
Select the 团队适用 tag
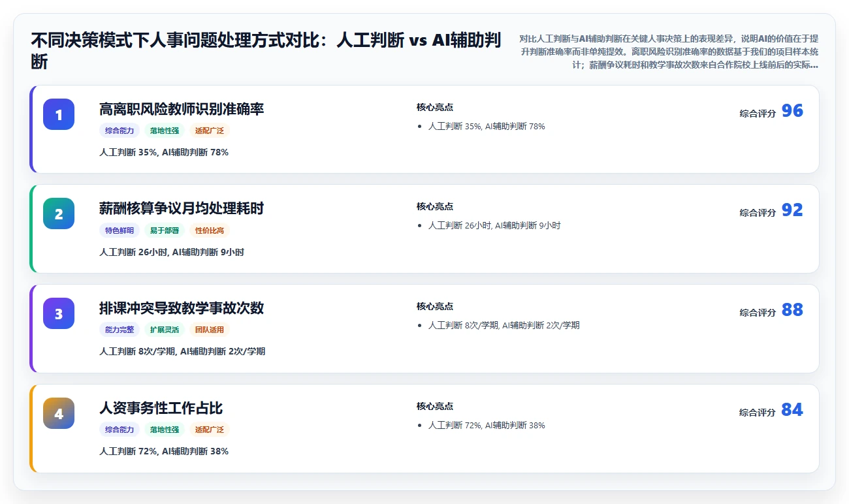(210, 330)
